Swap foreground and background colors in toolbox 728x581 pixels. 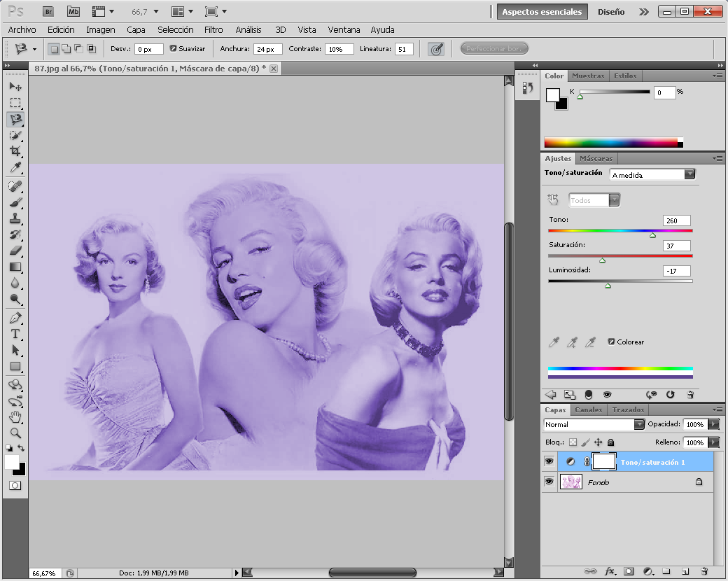pos(21,448)
